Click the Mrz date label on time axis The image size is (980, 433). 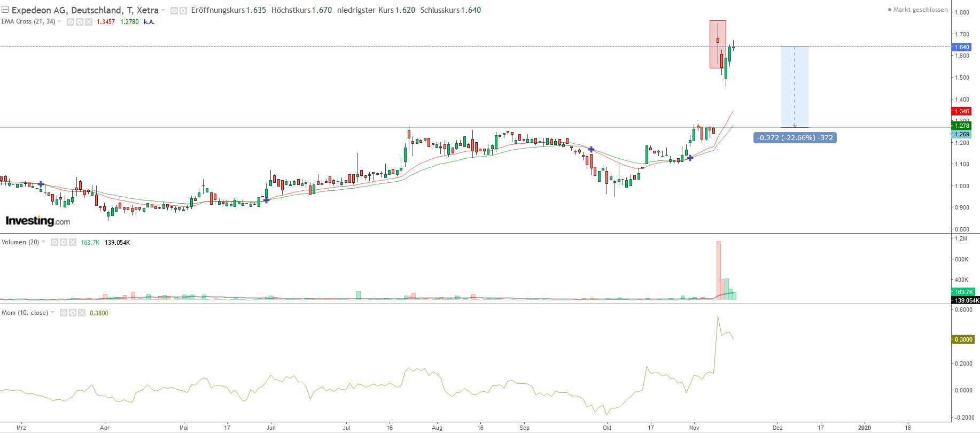pos(21,428)
